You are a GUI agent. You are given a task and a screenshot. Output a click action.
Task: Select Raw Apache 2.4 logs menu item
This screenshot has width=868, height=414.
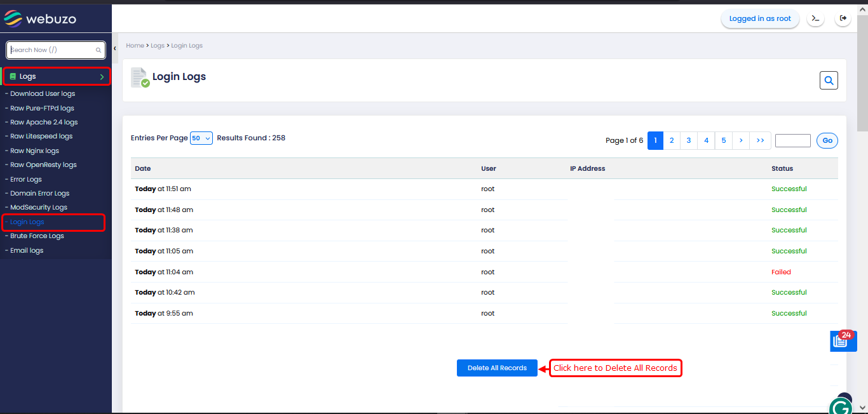tap(44, 122)
